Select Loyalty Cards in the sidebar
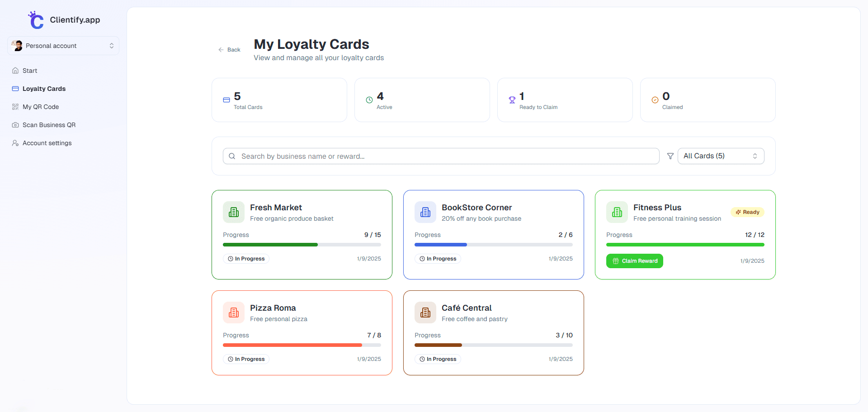Viewport: 868px width, 412px height. (x=44, y=89)
